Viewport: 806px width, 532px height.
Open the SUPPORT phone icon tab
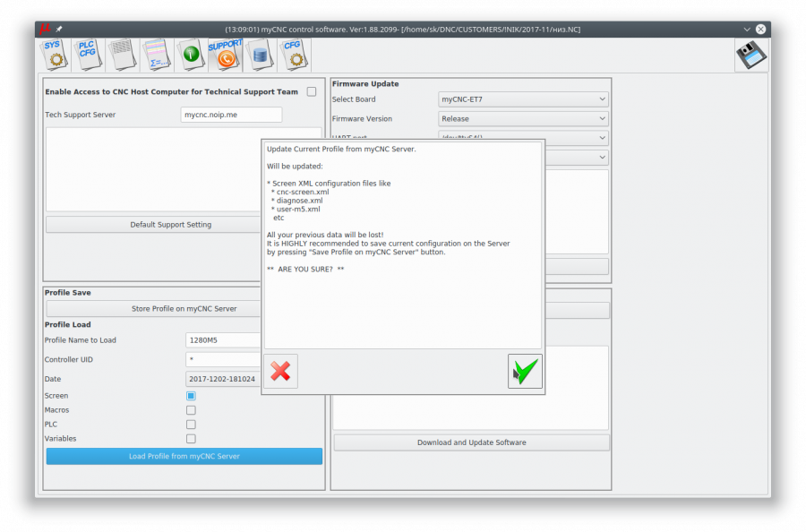coord(225,54)
